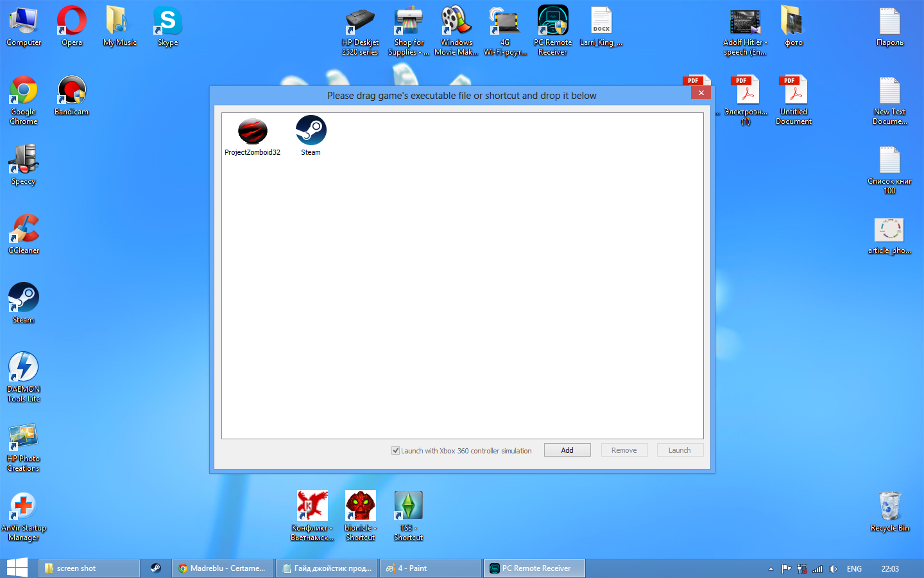Select the Google Chrome desktop shortcut
The height and width of the screenshot is (578, 924).
24,101
